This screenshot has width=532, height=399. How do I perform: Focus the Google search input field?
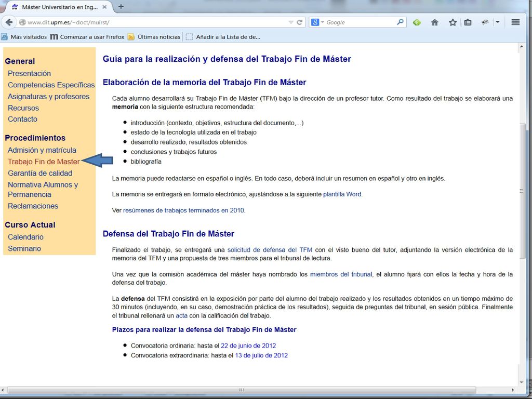click(x=361, y=22)
